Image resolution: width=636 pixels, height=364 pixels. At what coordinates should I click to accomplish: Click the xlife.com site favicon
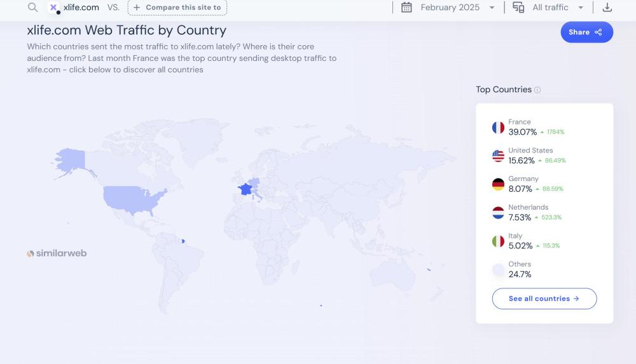(x=53, y=8)
